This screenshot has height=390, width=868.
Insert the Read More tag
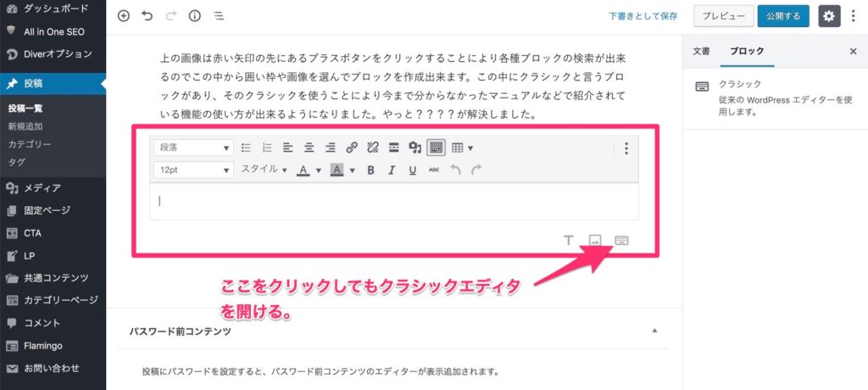pyautogui.click(x=393, y=148)
